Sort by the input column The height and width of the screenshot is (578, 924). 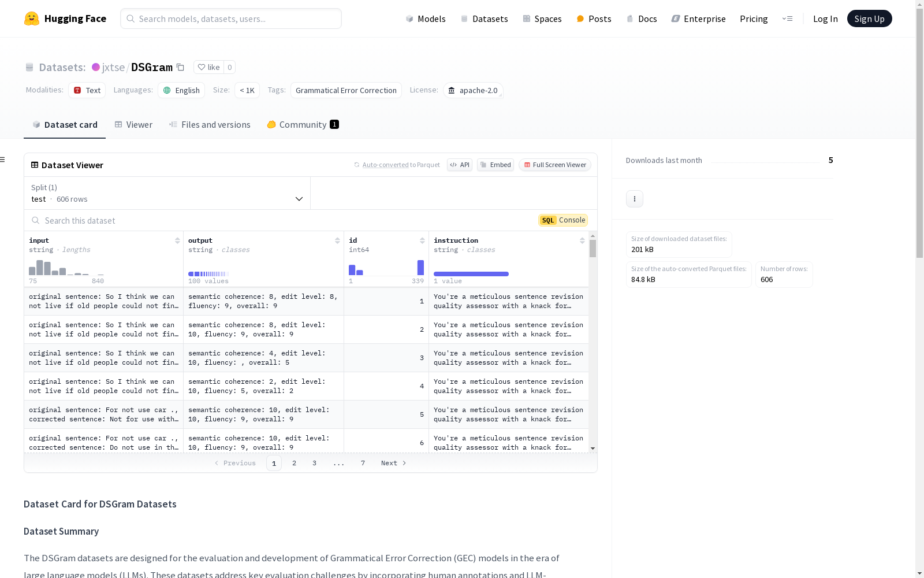click(177, 240)
